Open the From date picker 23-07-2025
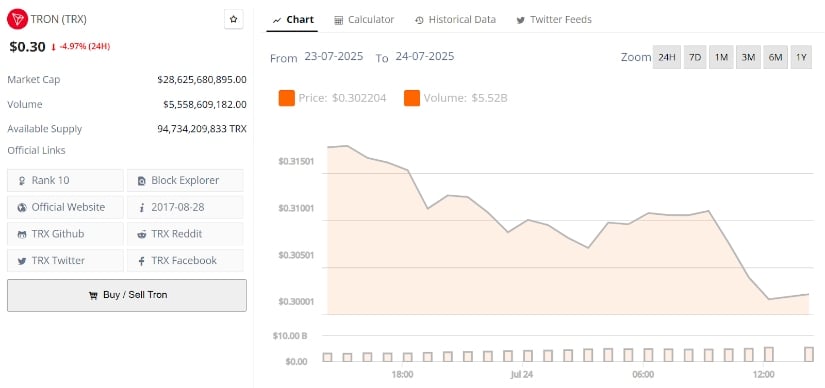The image size is (825, 388). (x=334, y=56)
